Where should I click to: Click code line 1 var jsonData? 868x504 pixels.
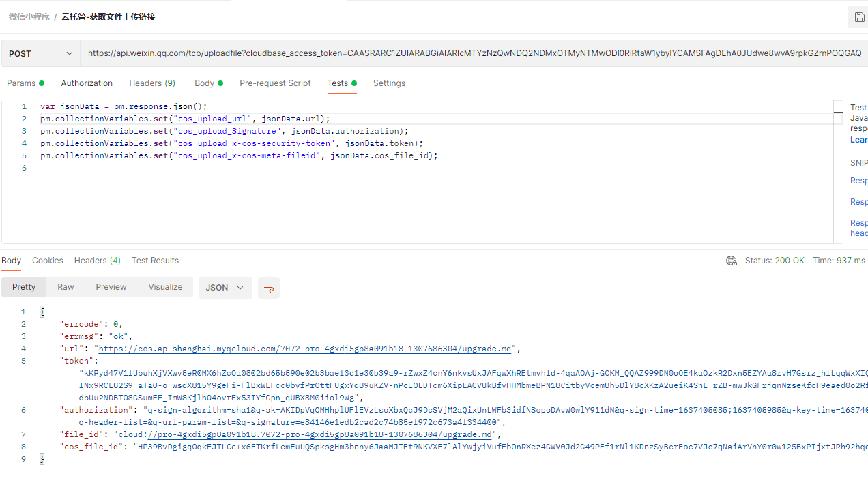click(x=124, y=106)
